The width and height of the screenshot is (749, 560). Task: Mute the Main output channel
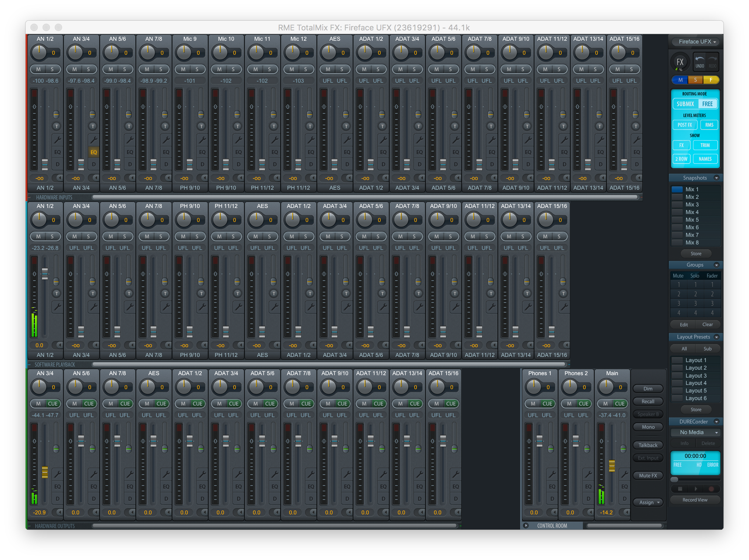point(605,403)
